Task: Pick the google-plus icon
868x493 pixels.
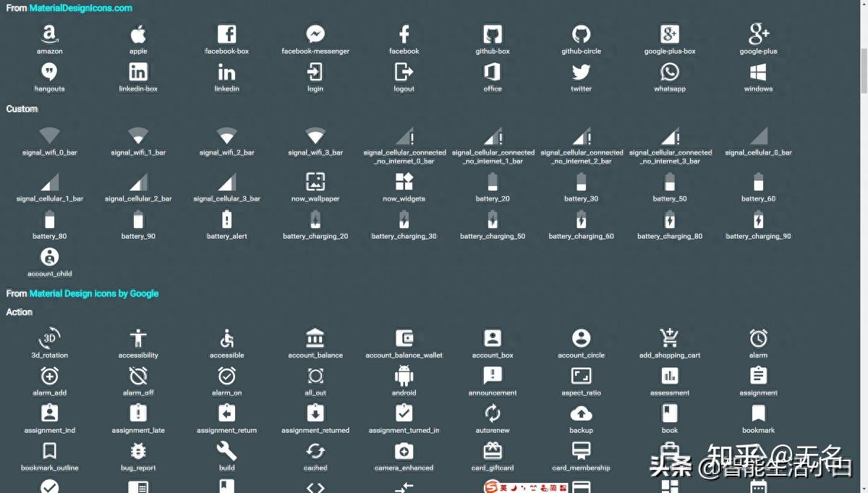Action: click(759, 34)
